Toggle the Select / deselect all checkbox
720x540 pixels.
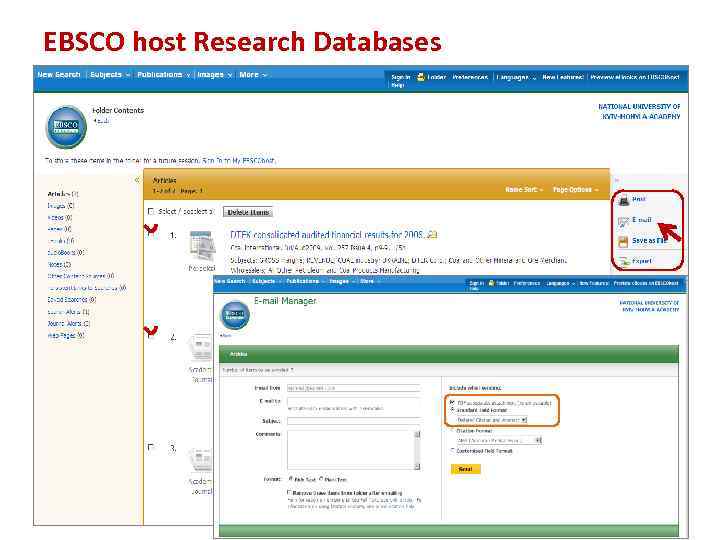point(151,211)
